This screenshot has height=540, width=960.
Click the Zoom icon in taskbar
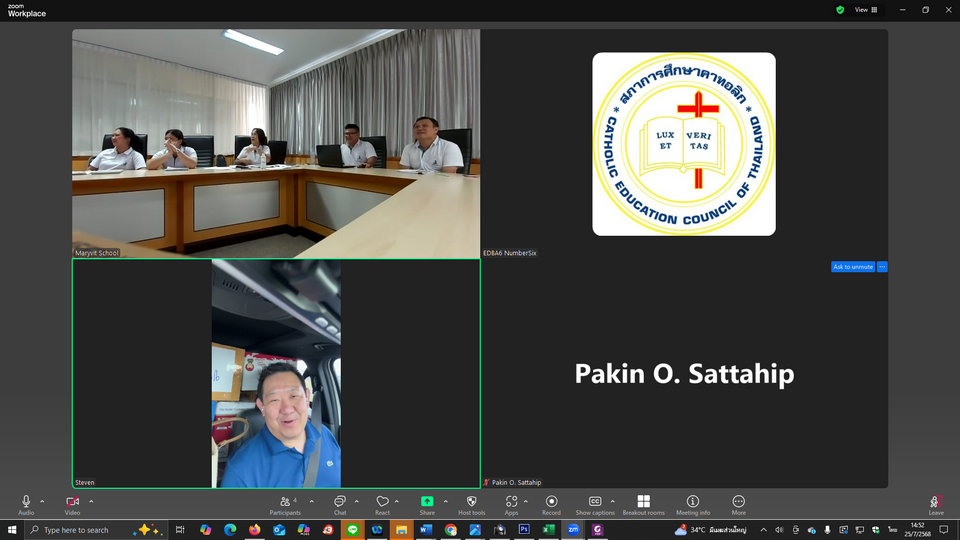pyautogui.click(x=573, y=530)
